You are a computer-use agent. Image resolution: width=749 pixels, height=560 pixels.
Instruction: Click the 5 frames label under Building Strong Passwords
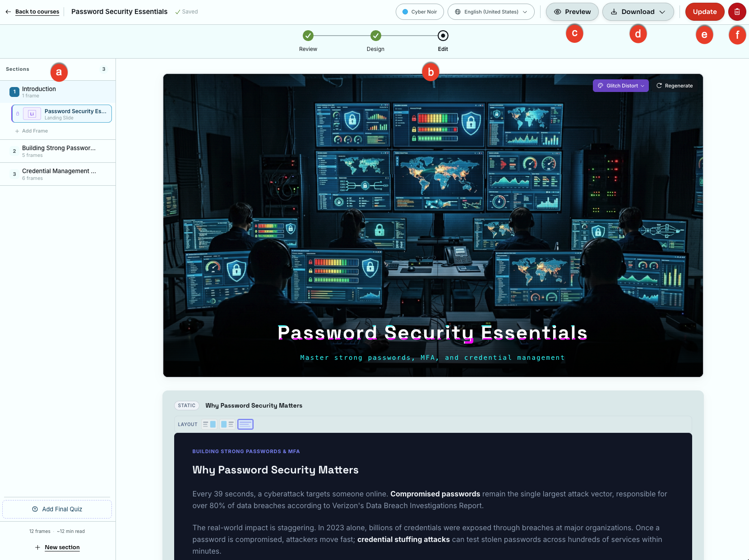(x=32, y=156)
